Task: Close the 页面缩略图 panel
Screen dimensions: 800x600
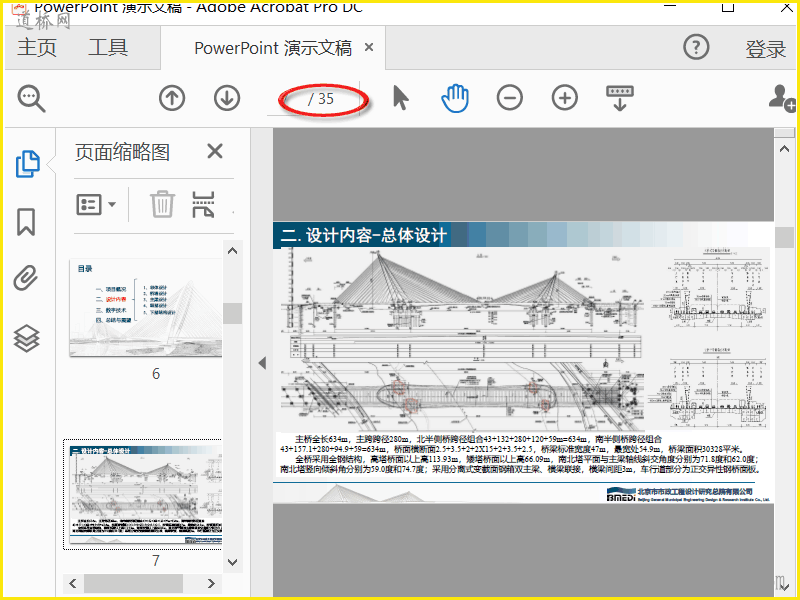Action: click(x=215, y=151)
